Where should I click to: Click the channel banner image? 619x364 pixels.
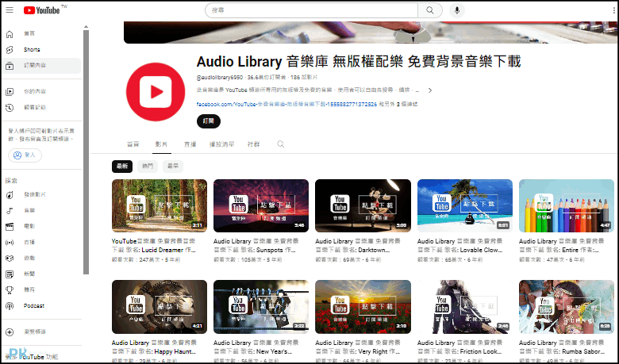[x=371, y=33]
